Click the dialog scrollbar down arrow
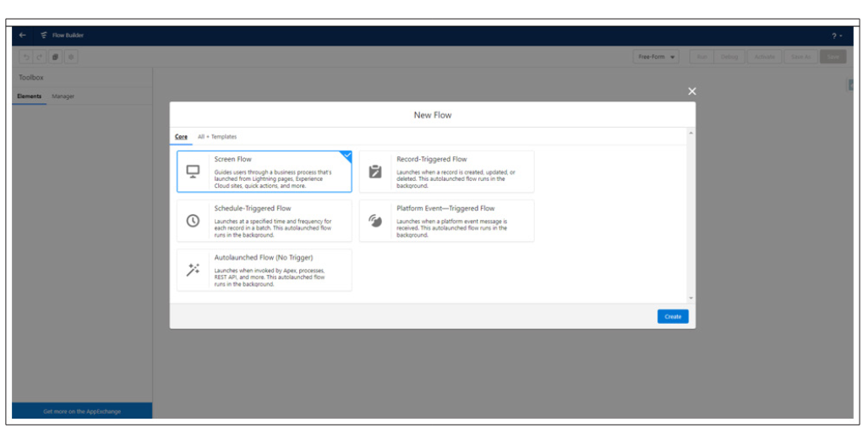Image resolution: width=868 pixels, height=433 pixels. click(x=691, y=298)
